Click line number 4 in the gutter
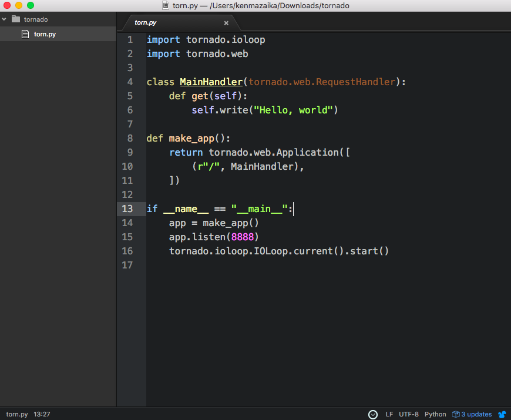This screenshot has width=511, height=420. point(130,82)
